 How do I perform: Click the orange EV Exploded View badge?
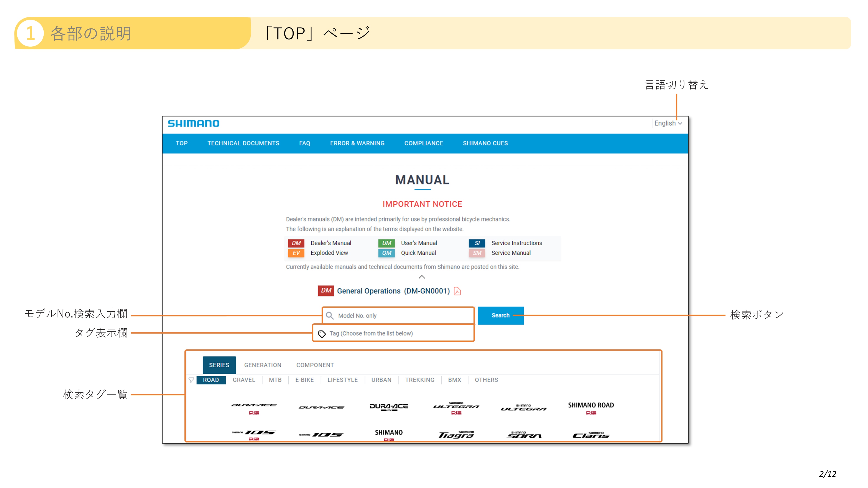coord(296,253)
